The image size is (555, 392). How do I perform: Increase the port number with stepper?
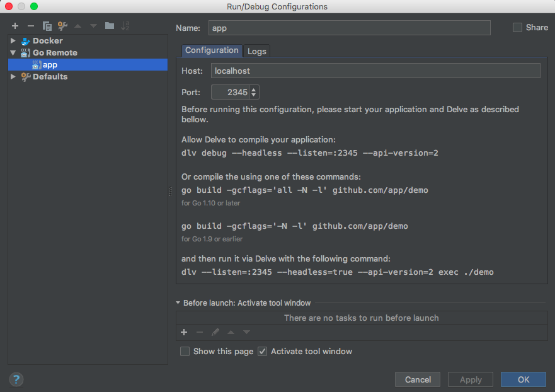pyautogui.click(x=254, y=89)
